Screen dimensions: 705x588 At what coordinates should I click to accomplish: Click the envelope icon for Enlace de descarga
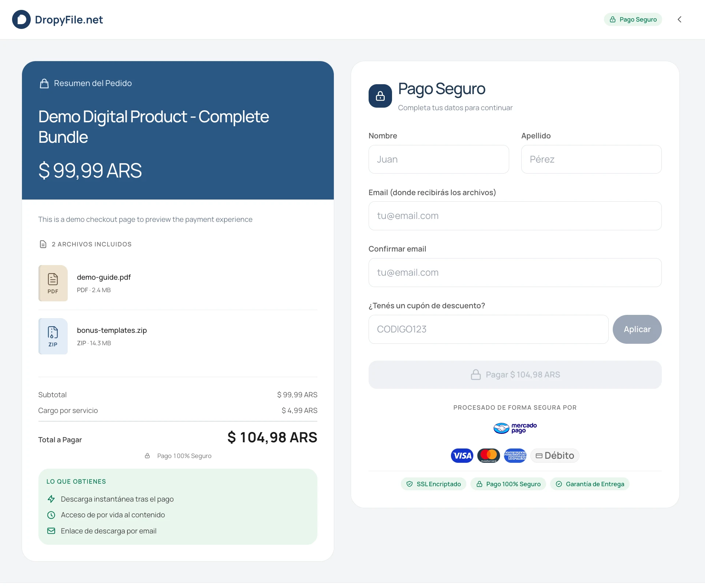tap(51, 531)
